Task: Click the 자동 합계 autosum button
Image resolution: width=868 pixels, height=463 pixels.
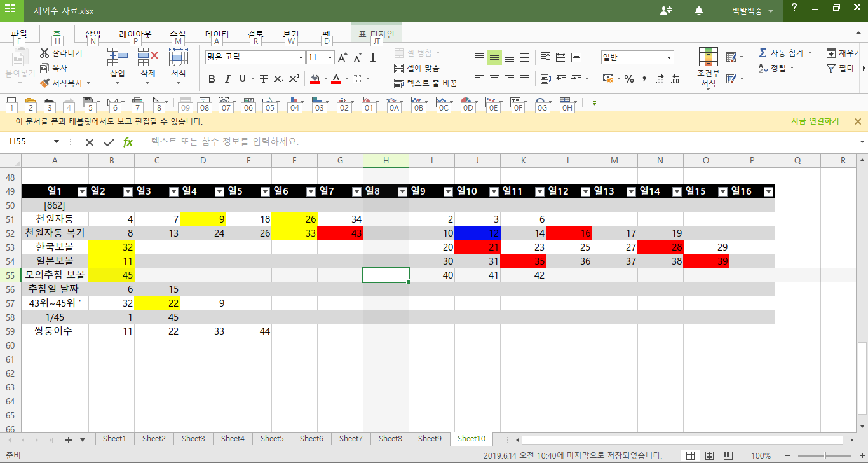Action: click(785, 53)
